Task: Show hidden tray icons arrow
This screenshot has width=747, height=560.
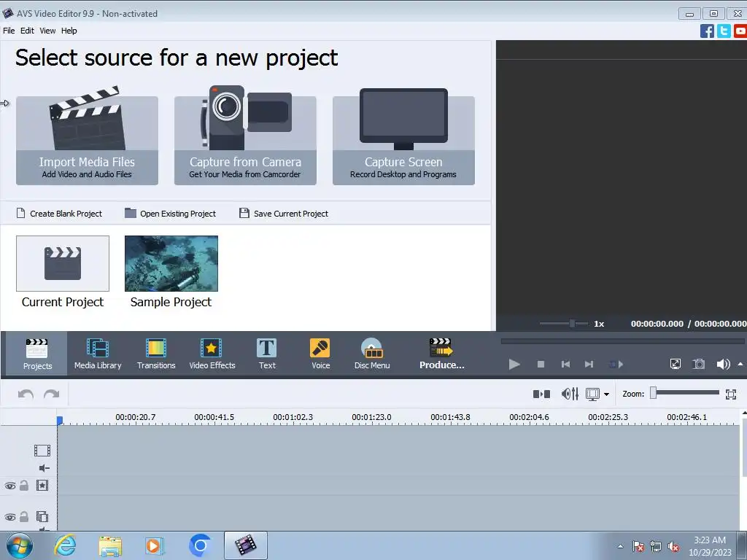Action: [620, 546]
